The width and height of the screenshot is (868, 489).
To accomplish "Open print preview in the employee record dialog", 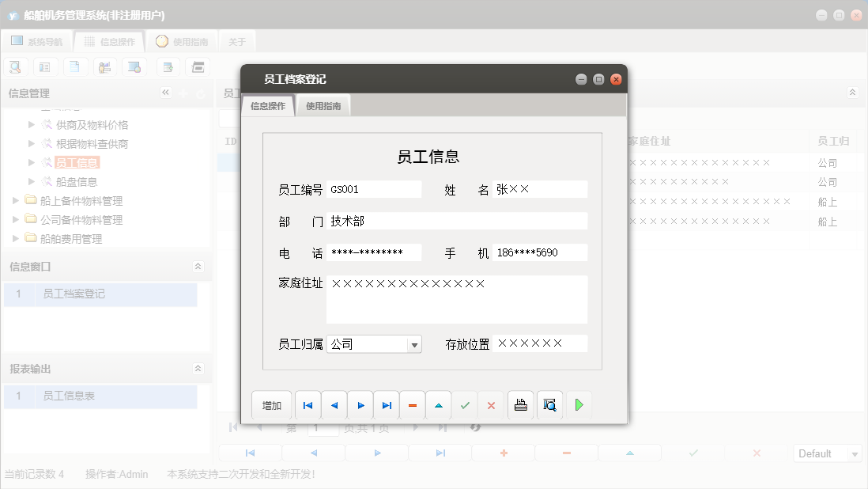I will point(549,405).
